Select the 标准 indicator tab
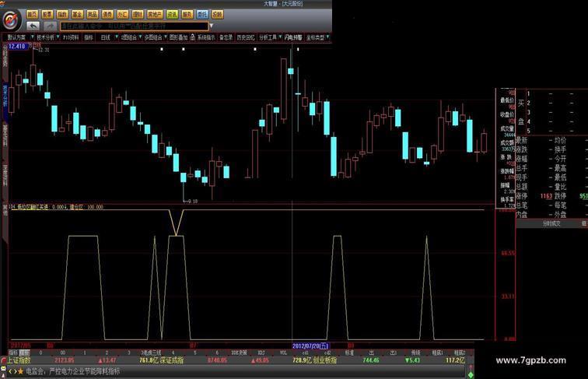The image size is (588, 379). (x=349, y=353)
